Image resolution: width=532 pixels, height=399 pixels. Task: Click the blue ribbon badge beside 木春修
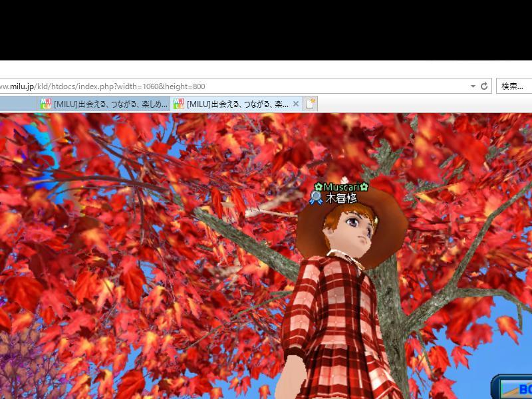[x=316, y=198]
